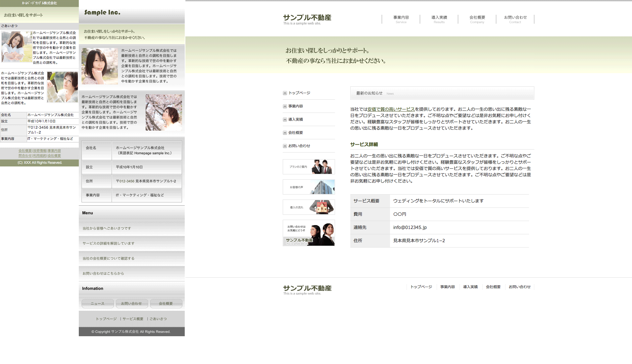Open 事業内容 Service in top navigation

click(x=401, y=19)
